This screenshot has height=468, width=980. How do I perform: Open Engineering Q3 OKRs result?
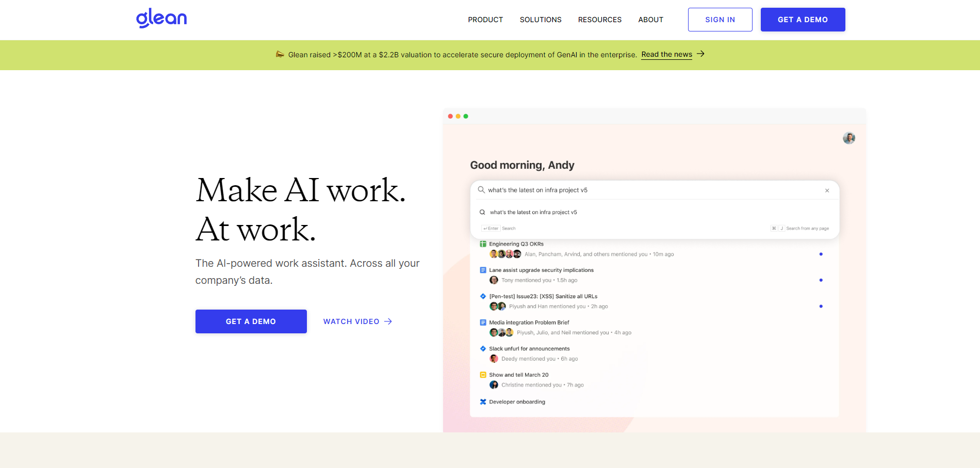[x=516, y=244]
